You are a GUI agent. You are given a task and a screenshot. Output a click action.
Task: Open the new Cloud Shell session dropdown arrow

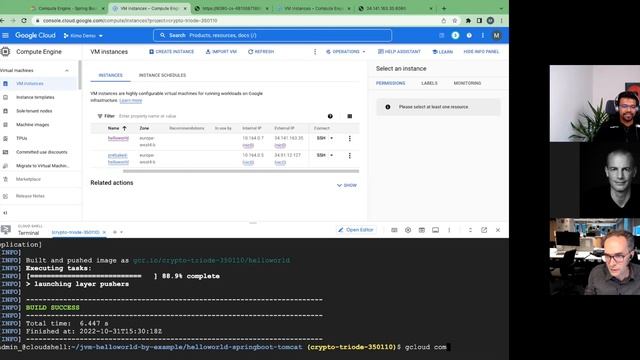pos(121,232)
